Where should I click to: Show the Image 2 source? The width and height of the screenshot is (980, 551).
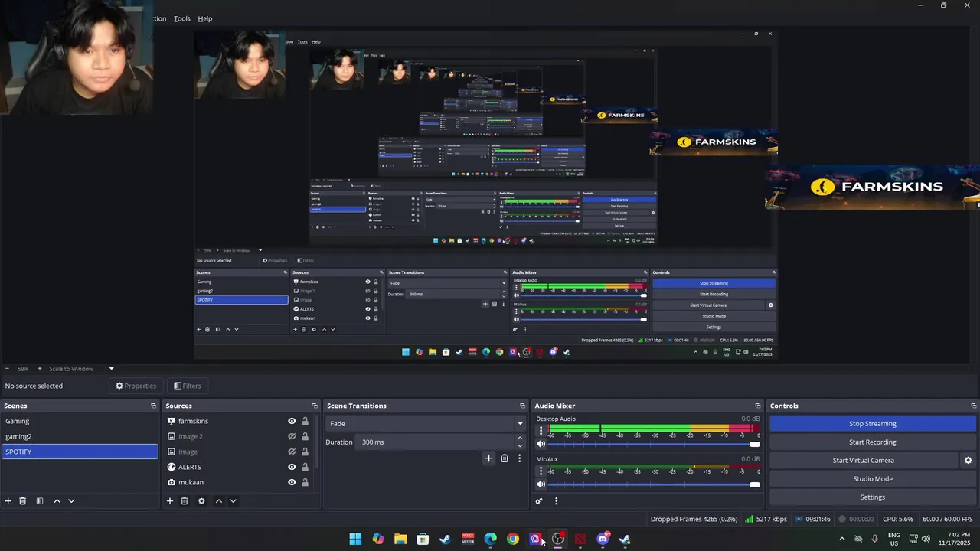(292, 436)
